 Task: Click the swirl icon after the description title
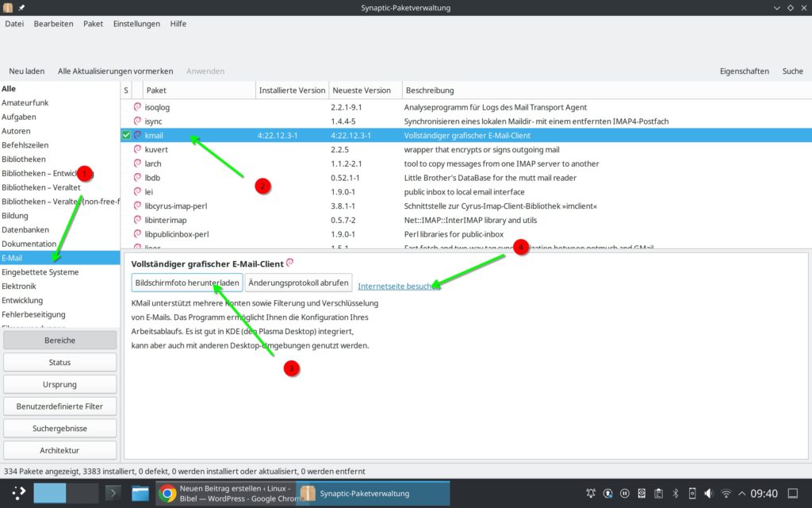290,262
